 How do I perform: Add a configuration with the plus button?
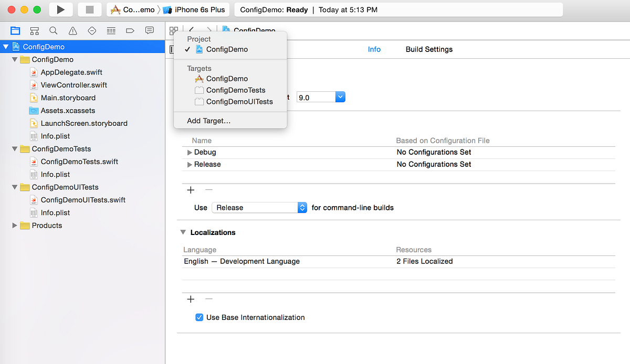(x=190, y=190)
